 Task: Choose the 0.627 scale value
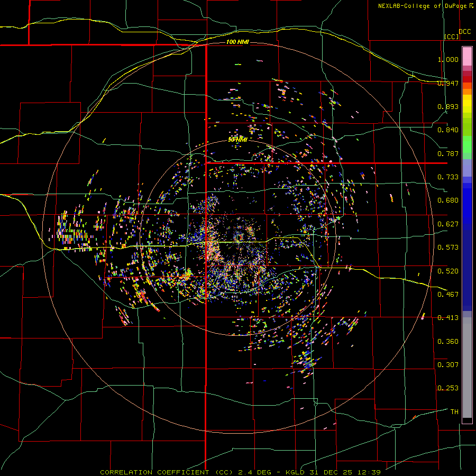pos(448,224)
